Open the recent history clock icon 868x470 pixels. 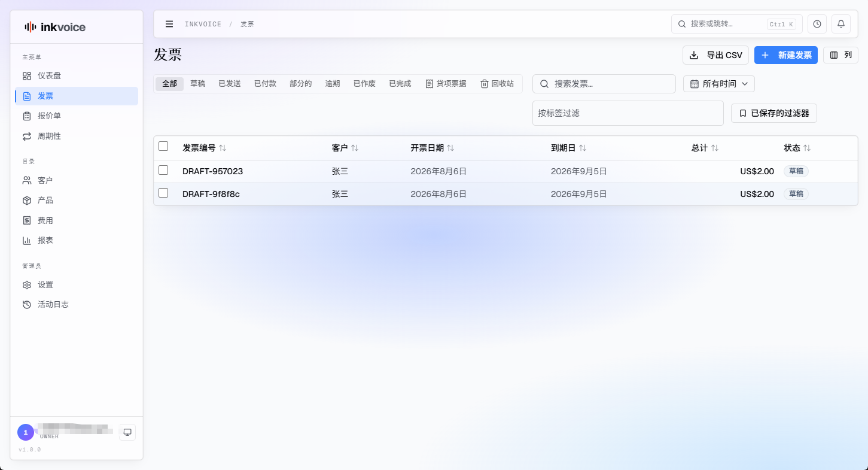tap(817, 24)
